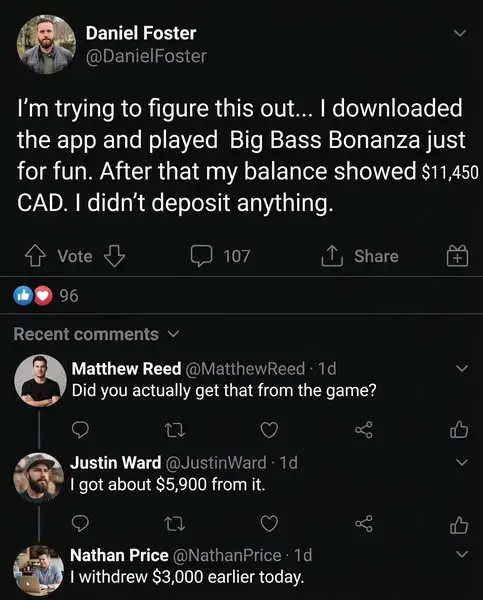Expand chevron menu on Justin Ward's comment

pyautogui.click(x=462, y=462)
